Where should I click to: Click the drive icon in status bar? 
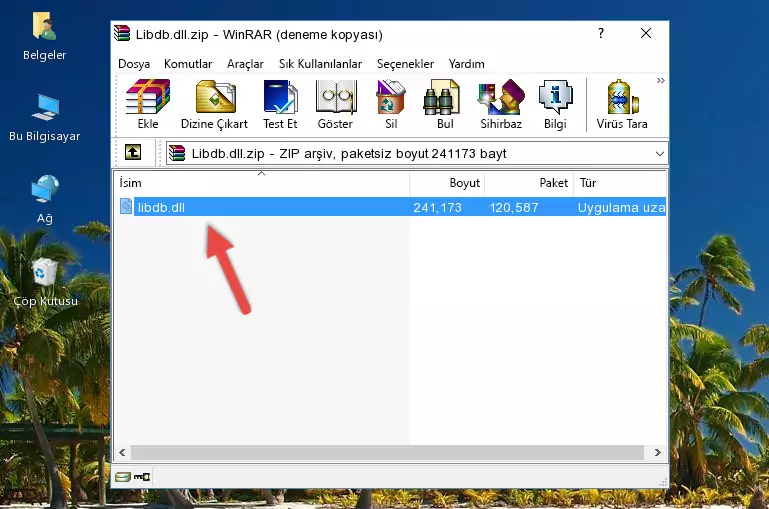(x=123, y=476)
